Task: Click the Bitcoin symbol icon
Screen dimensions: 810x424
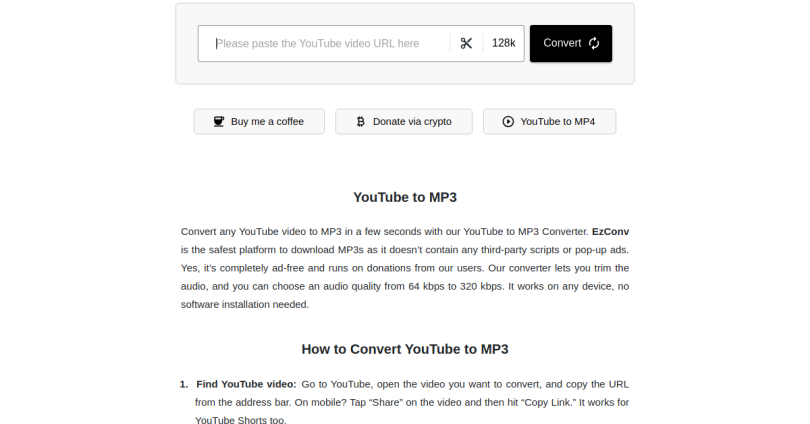Action: [361, 121]
